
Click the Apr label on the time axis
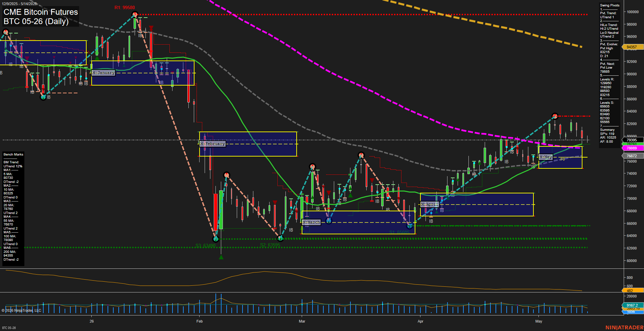click(420, 321)
